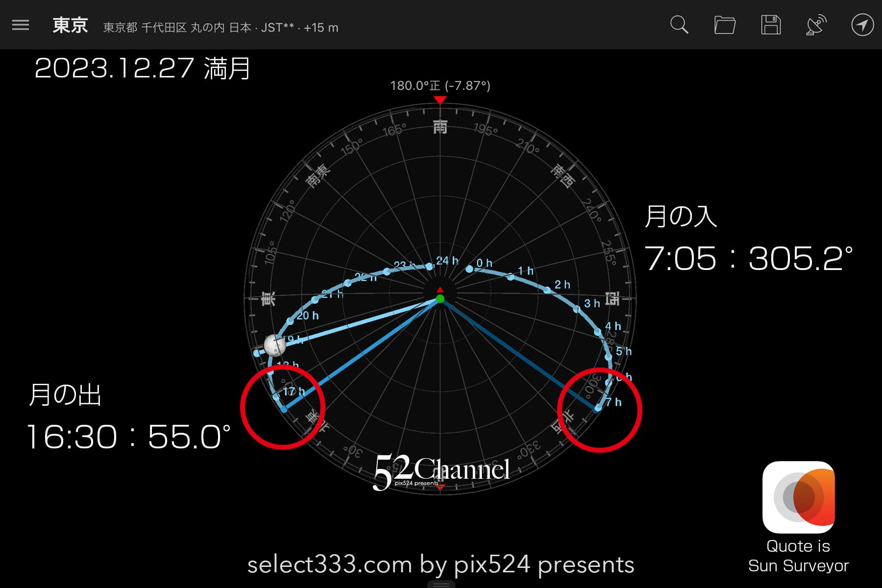The image size is (882, 588).
Task: Open the location search magnifier
Action: click(x=679, y=25)
